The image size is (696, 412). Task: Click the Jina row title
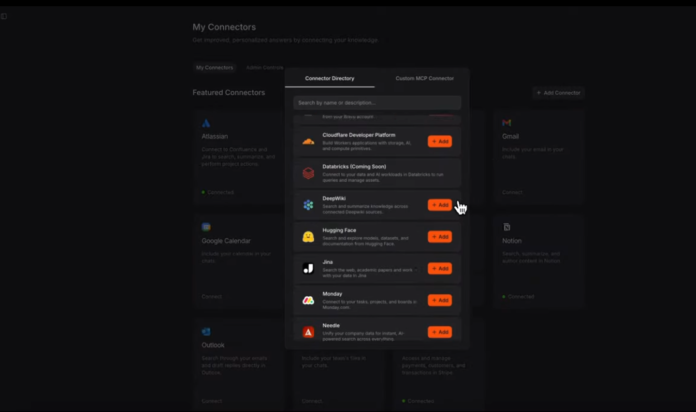(328, 262)
